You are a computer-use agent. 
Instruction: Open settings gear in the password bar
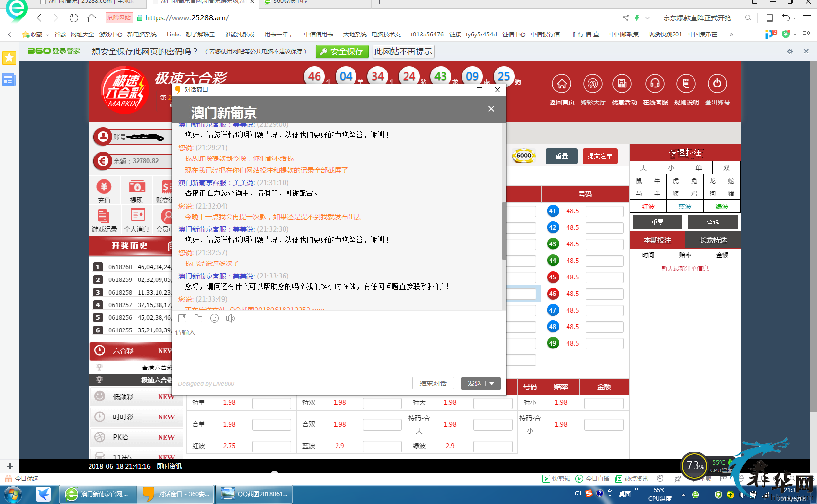tap(789, 51)
